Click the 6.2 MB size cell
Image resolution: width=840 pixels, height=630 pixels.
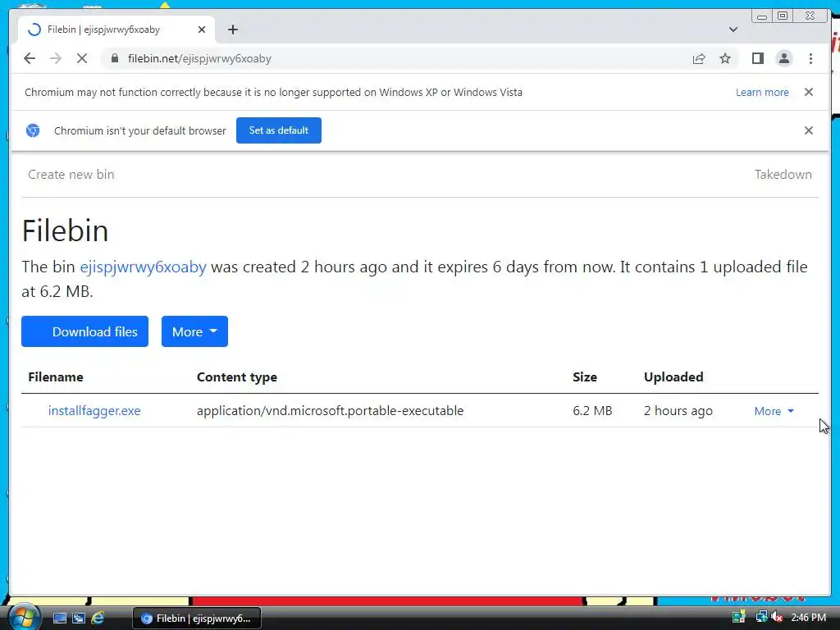pos(592,411)
